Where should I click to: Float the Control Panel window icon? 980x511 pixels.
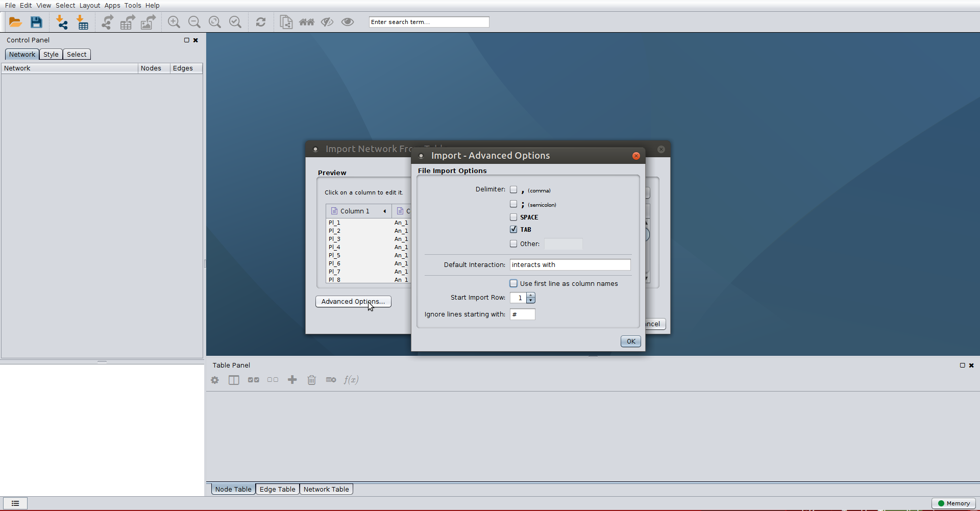pos(186,40)
